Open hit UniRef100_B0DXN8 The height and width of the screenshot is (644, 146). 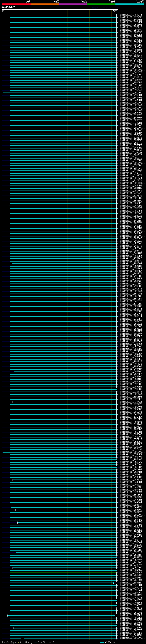131,20
